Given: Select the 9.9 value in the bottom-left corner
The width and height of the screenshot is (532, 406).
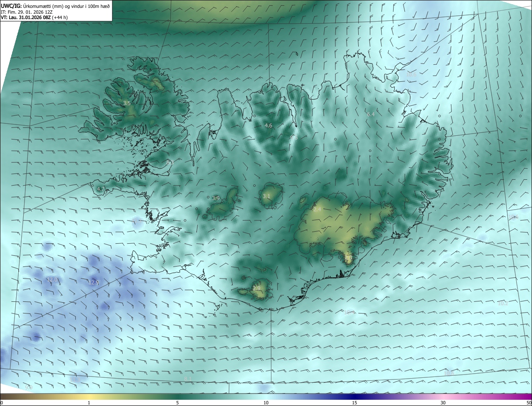Looking at the screenshot, I should tap(29, 387).
